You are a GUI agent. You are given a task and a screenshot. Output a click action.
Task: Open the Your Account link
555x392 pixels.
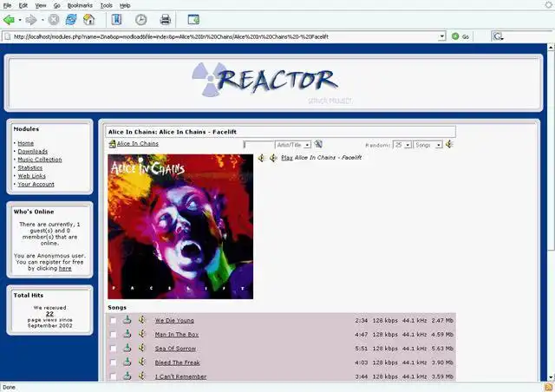click(36, 185)
